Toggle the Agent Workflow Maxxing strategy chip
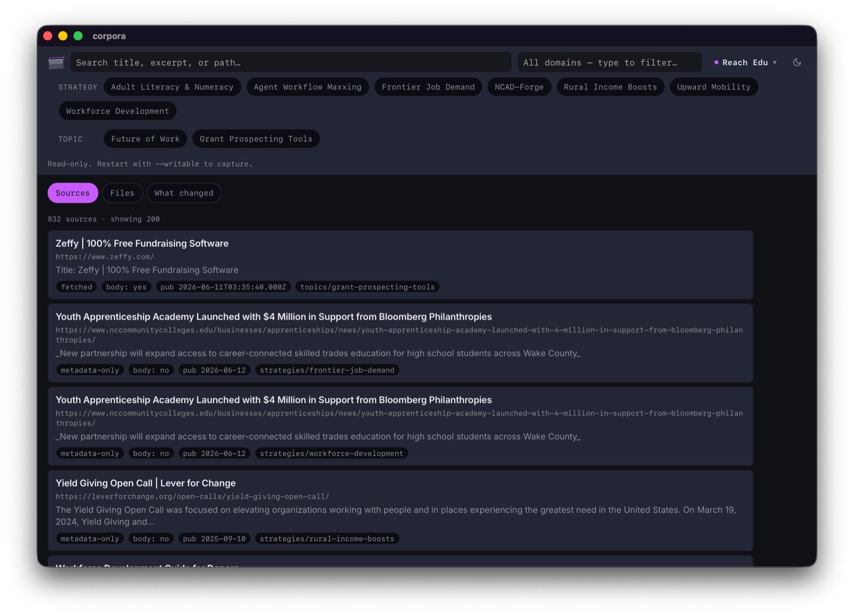 click(x=307, y=87)
